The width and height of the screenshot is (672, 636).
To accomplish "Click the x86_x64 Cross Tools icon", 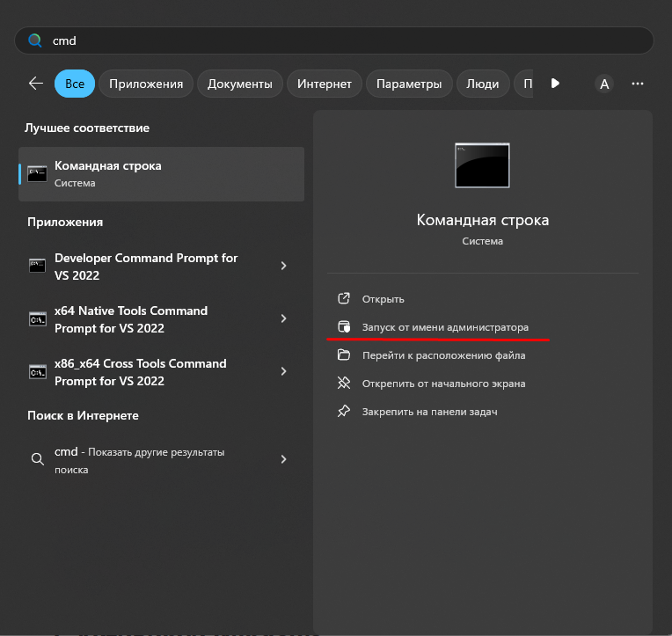I will (37, 371).
